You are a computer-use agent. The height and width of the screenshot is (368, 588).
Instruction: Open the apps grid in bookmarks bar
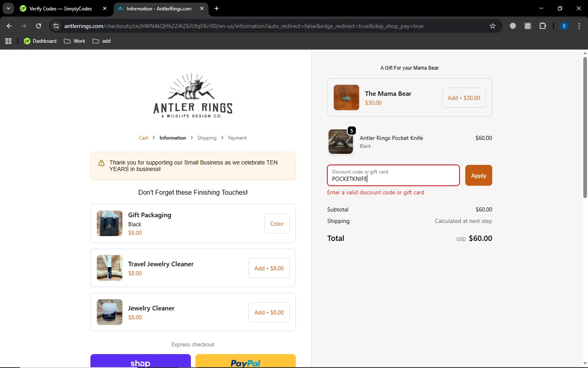pos(8,41)
